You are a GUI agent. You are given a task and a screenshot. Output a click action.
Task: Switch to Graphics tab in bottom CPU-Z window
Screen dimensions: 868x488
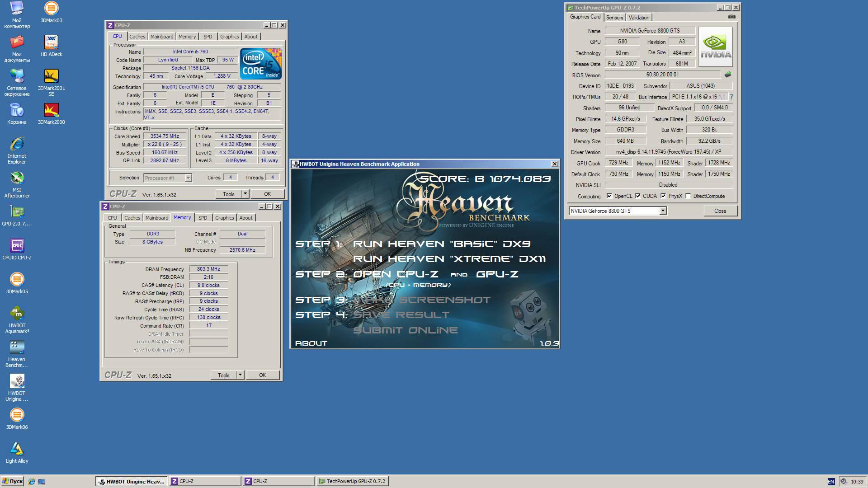(x=225, y=218)
